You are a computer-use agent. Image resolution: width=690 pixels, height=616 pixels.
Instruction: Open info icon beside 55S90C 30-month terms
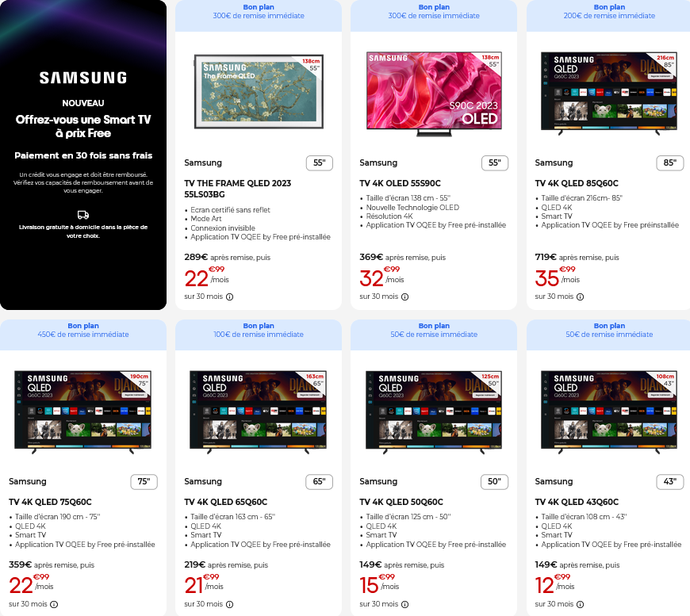pyautogui.click(x=404, y=297)
